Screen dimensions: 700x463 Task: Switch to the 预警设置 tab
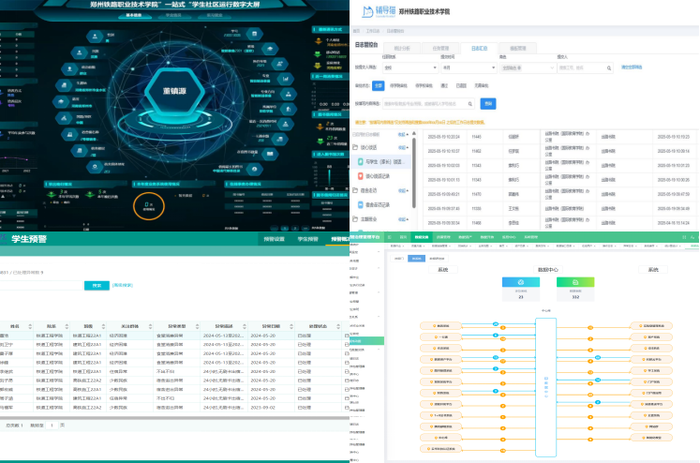pos(274,239)
